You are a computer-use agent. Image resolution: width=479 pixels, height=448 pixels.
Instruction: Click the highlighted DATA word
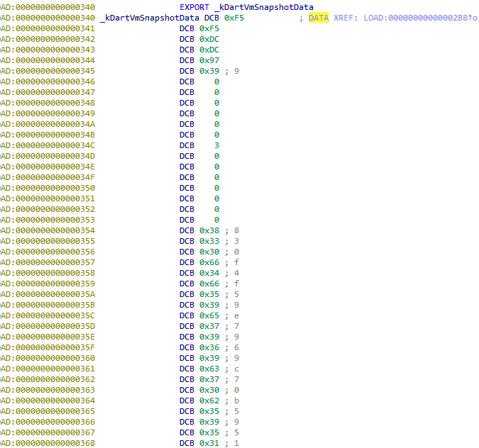318,18
